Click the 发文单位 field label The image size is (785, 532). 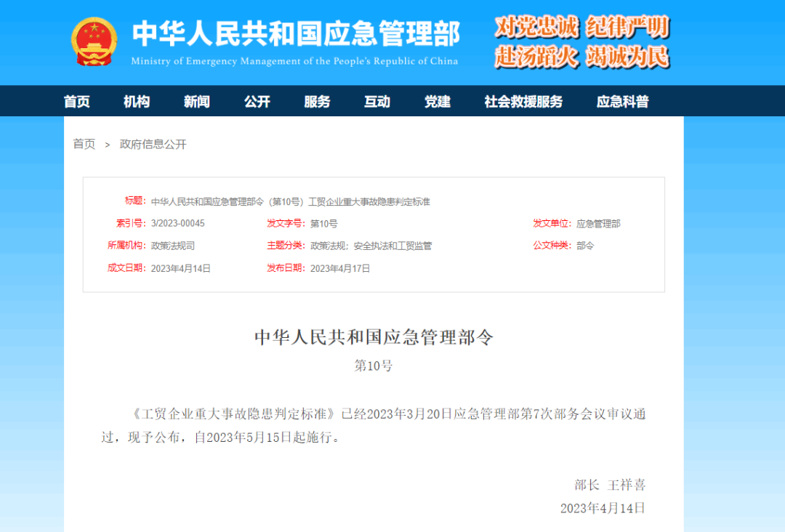pyautogui.click(x=552, y=223)
